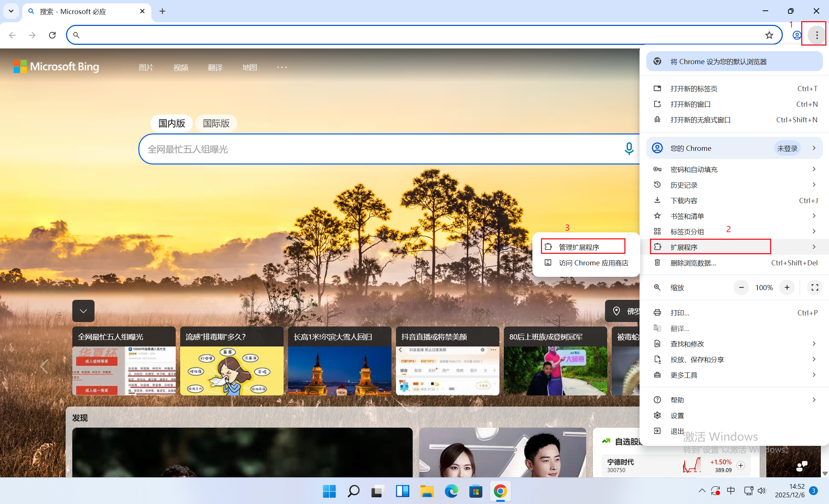The width and height of the screenshot is (829, 504).
Task: Add 宁德时代 stock with the plus button
Action: pos(741,465)
